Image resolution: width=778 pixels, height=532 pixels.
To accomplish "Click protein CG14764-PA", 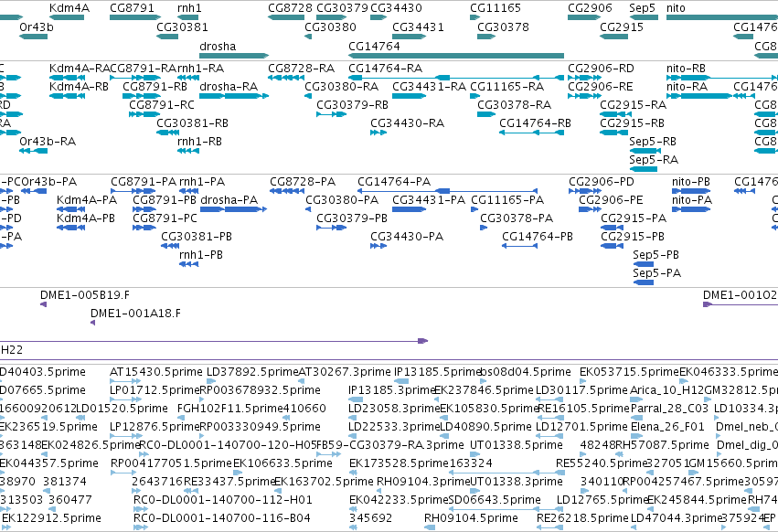I will pyautogui.click(x=448, y=191).
